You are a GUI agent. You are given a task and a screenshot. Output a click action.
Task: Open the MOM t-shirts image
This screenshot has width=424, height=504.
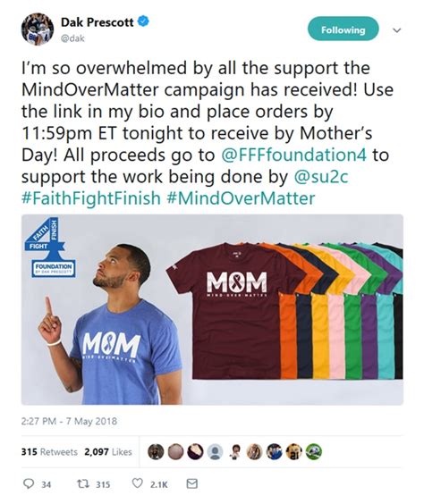point(212,309)
